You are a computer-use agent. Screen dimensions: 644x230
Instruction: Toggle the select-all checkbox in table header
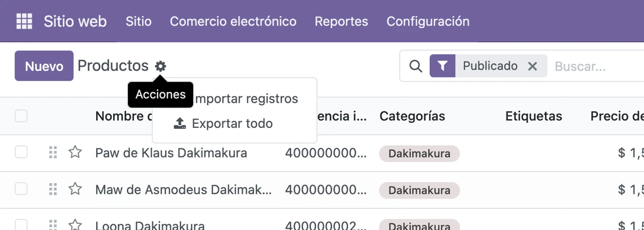pyautogui.click(x=21, y=116)
